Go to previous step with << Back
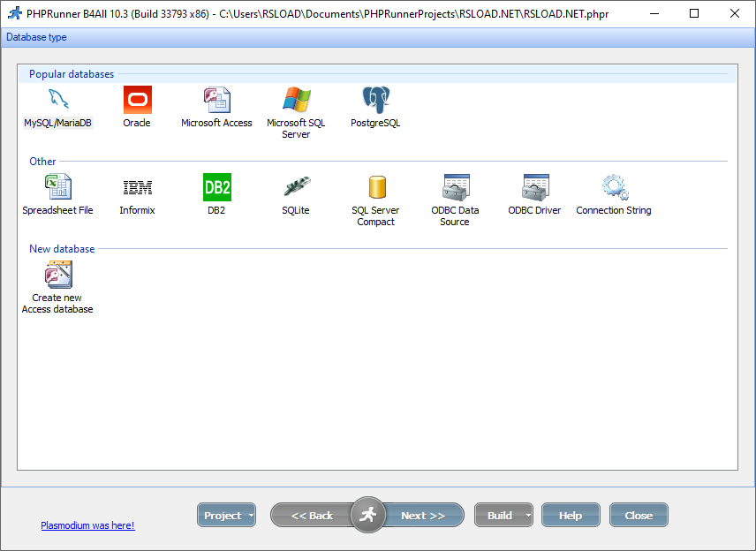756x551 pixels. pos(312,516)
